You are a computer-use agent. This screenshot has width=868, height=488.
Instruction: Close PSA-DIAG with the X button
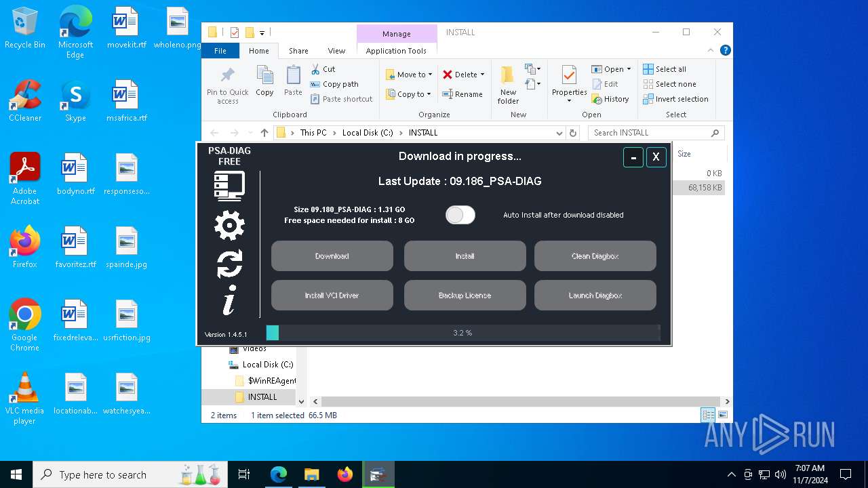[x=656, y=157]
